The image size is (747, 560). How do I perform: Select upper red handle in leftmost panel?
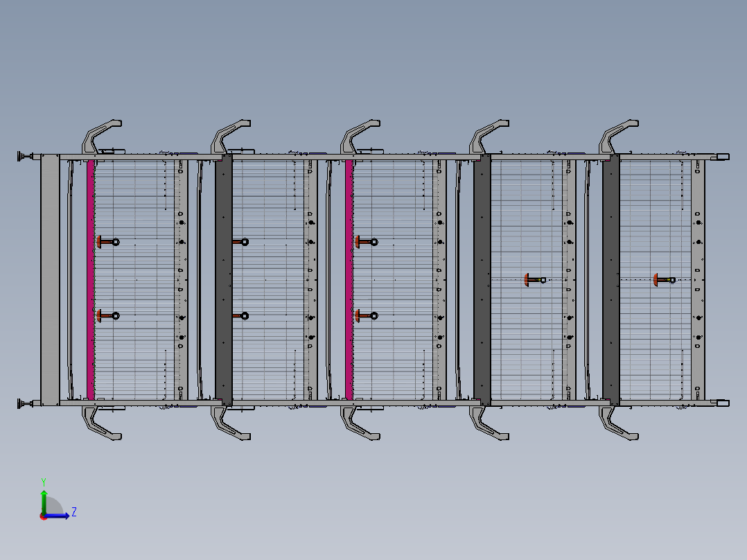pos(106,241)
